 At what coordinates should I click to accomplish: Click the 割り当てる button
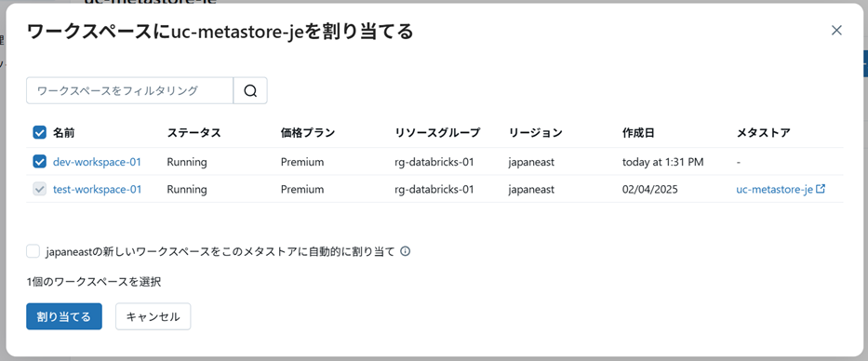64,316
